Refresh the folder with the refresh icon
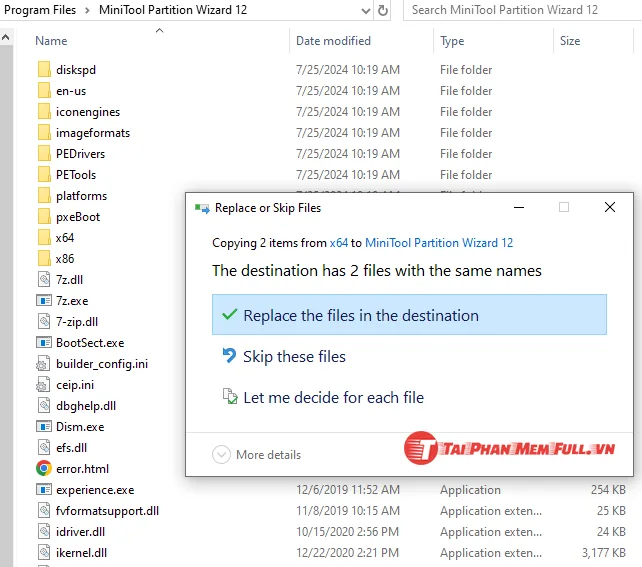The width and height of the screenshot is (642, 567). [382, 10]
